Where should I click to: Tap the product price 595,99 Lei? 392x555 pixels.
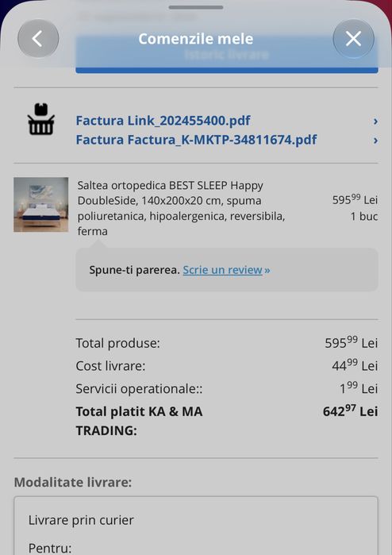pyautogui.click(x=355, y=199)
